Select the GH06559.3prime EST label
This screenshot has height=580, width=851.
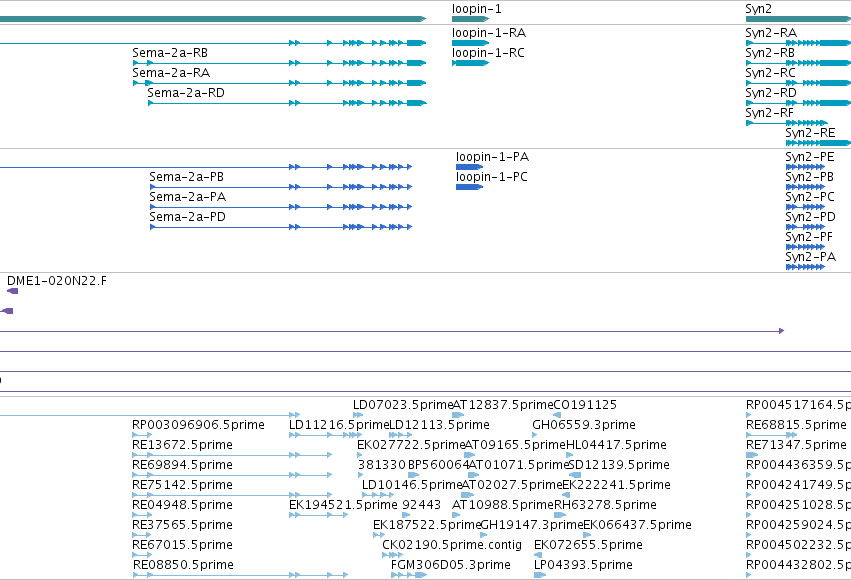coord(584,425)
